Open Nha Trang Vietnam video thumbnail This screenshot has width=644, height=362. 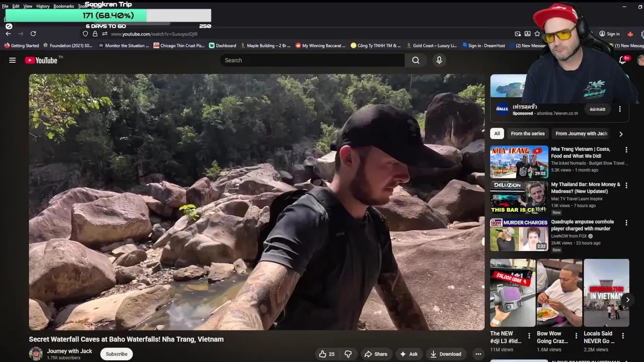pos(519,162)
